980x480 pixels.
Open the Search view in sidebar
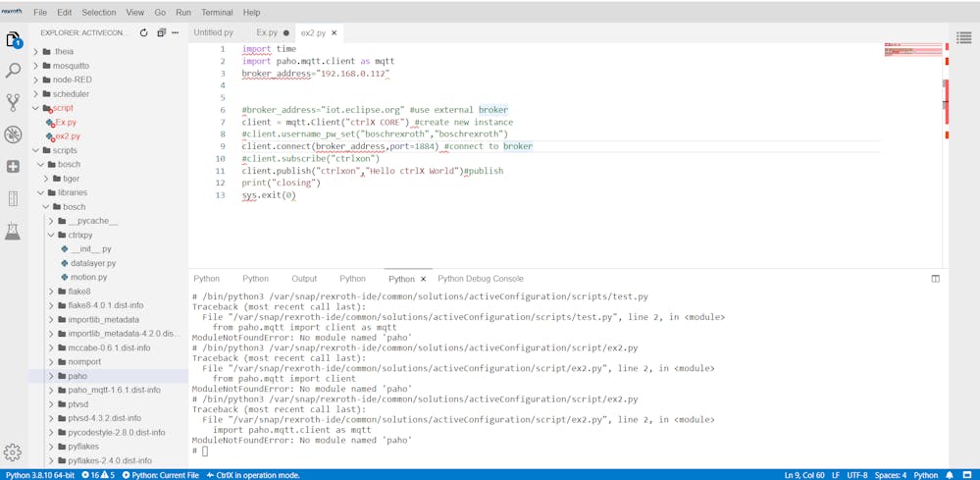click(x=13, y=71)
